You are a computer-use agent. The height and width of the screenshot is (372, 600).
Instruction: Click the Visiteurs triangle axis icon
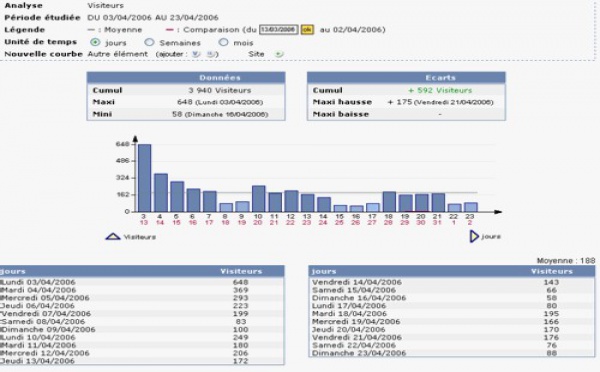[113, 237]
